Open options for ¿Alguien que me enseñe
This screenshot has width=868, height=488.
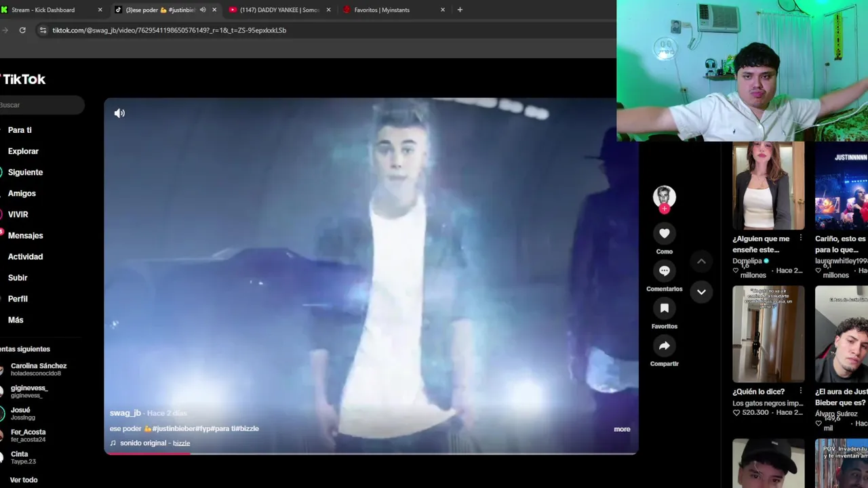(x=800, y=238)
